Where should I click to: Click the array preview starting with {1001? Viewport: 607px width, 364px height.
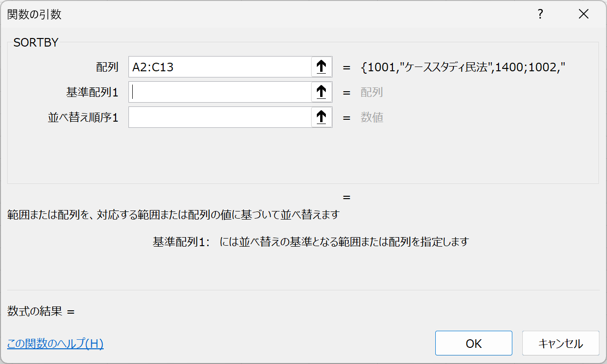pos(463,67)
